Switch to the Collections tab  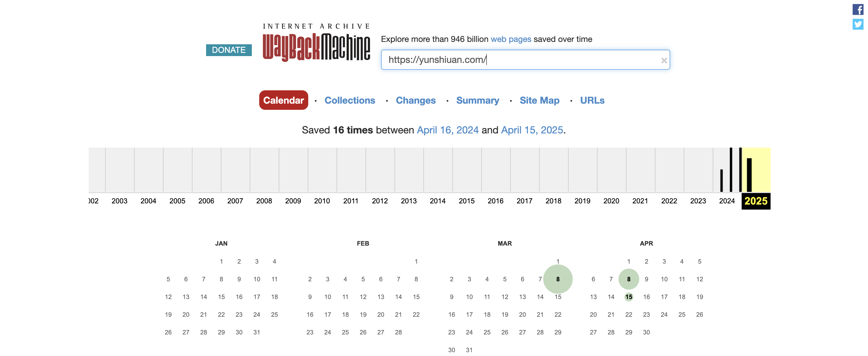350,100
